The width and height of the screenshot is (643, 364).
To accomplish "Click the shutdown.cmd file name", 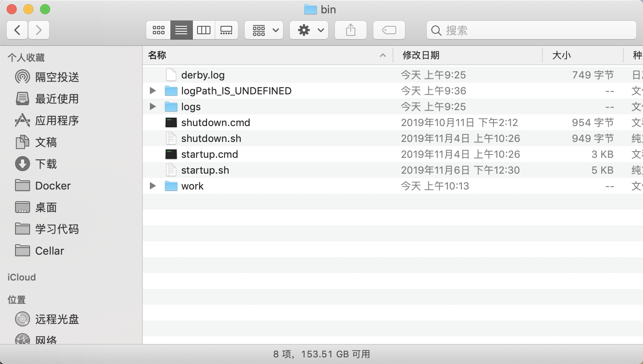I will pyautogui.click(x=215, y=122).
